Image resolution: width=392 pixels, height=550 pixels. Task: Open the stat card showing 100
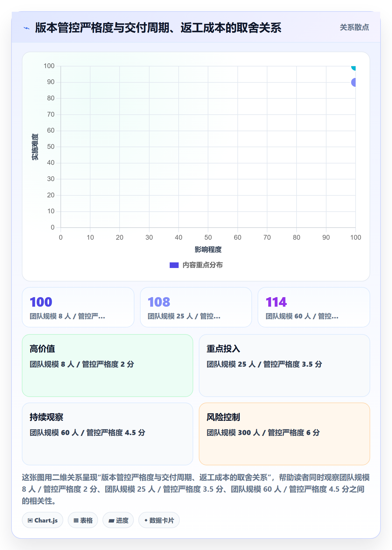[x=78, y=307]
